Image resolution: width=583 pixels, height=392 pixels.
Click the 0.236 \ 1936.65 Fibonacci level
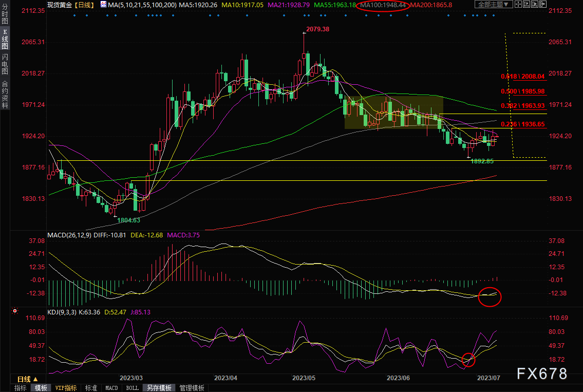(523, 124)
